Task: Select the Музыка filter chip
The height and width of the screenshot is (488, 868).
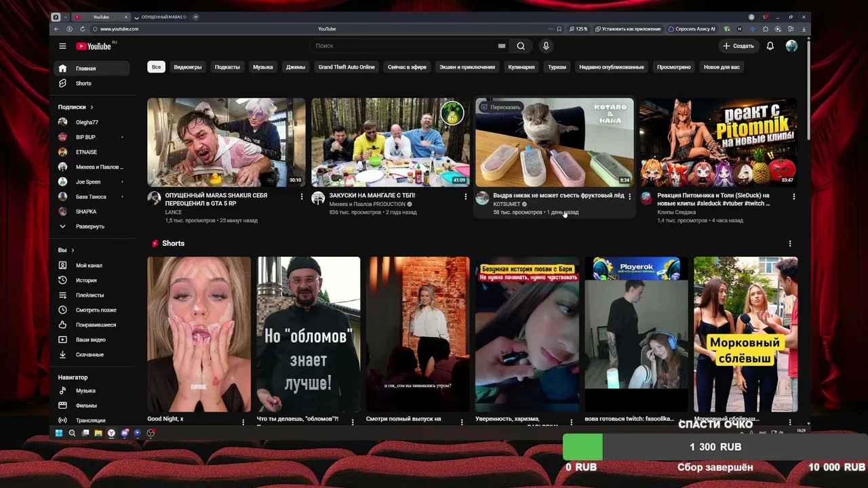Action: 263,67
